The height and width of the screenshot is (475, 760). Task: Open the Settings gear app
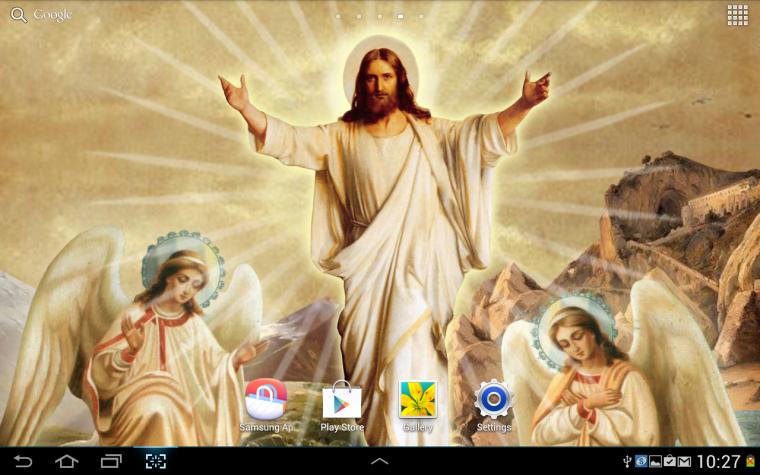coord(494,399)
